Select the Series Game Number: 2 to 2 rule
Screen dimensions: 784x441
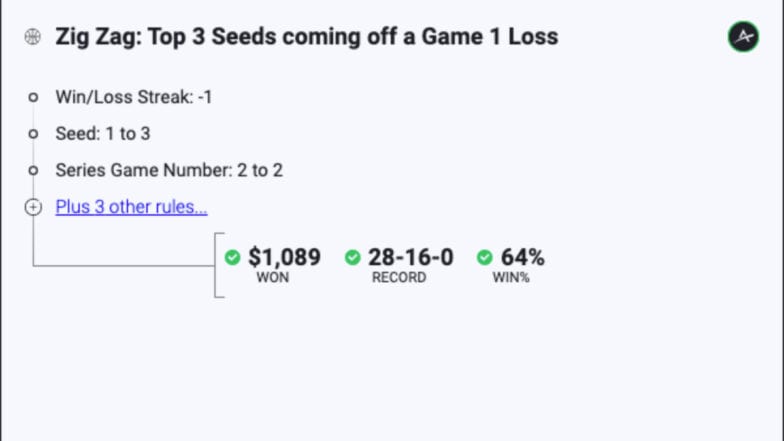click(x=169, y=170)
